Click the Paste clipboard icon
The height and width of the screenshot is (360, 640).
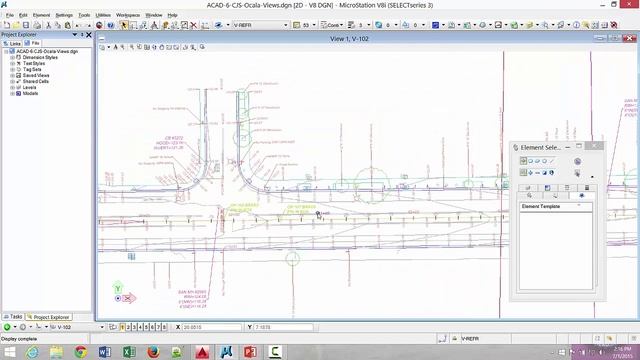[68, 25]
